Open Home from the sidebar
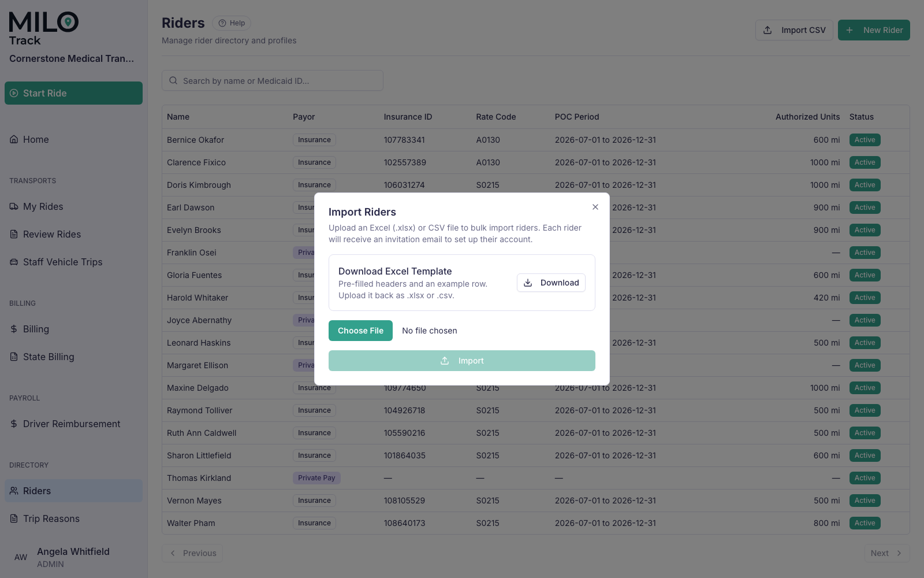This screenshot has height=578, width=924. click(73, 139)
